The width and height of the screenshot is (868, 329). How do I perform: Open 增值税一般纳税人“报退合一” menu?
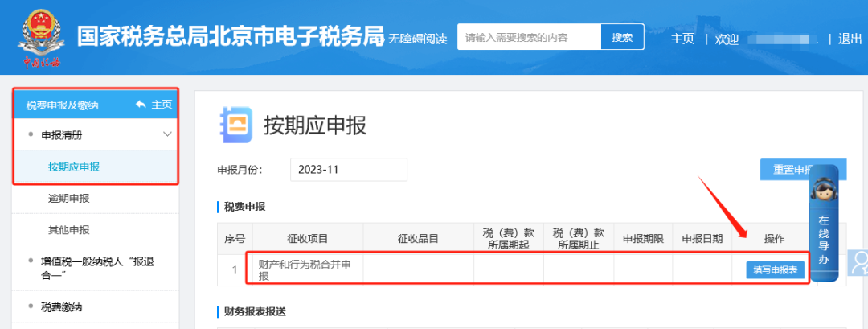97,268
